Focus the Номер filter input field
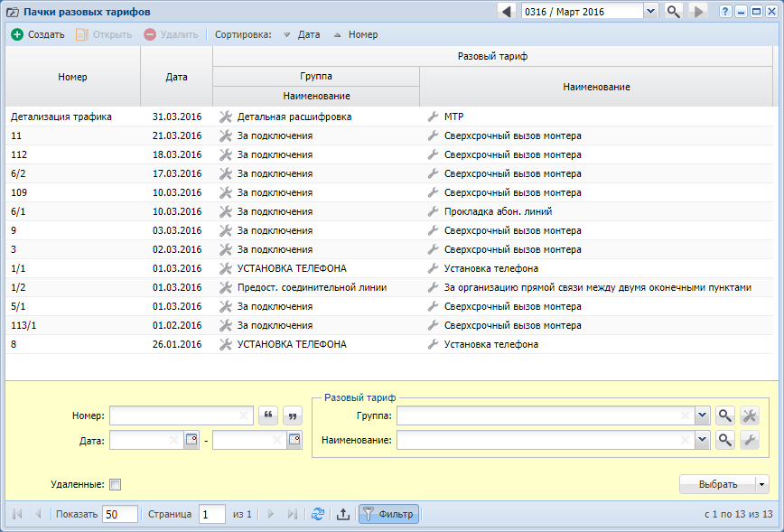This screenshot has height=532, width=784. (x=181, y=415)
